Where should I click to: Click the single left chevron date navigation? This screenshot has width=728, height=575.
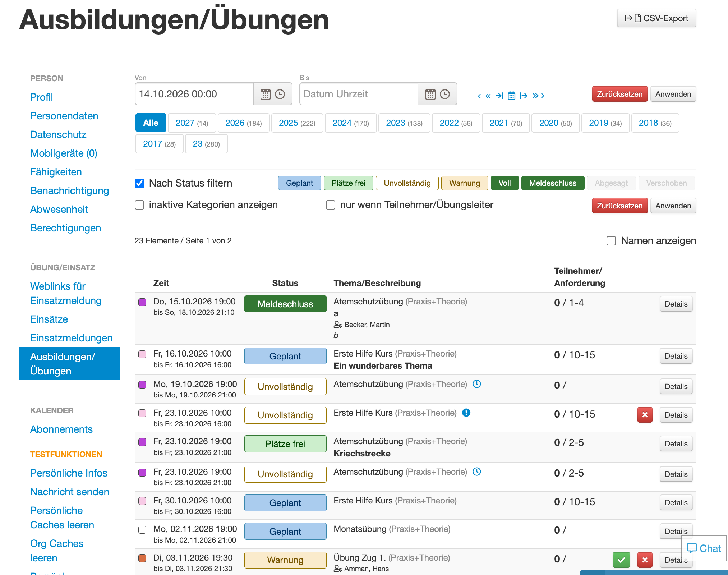coord(479,96)
